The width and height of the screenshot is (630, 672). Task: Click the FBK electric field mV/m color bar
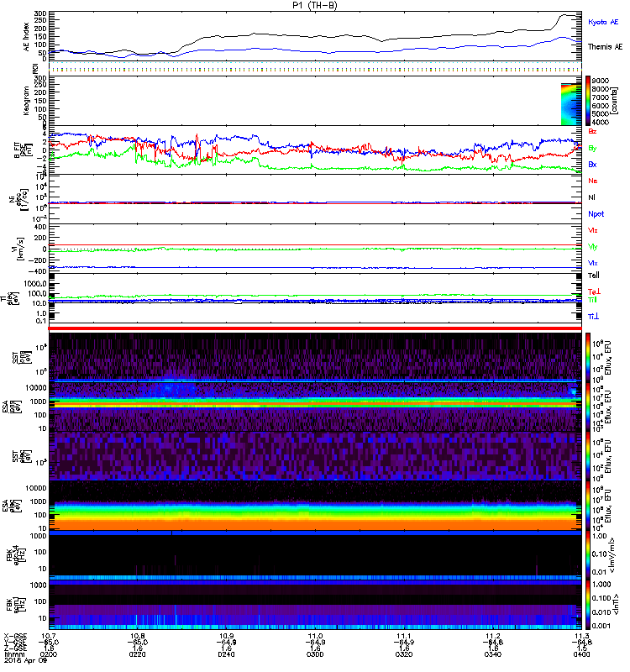click(588, 554)
